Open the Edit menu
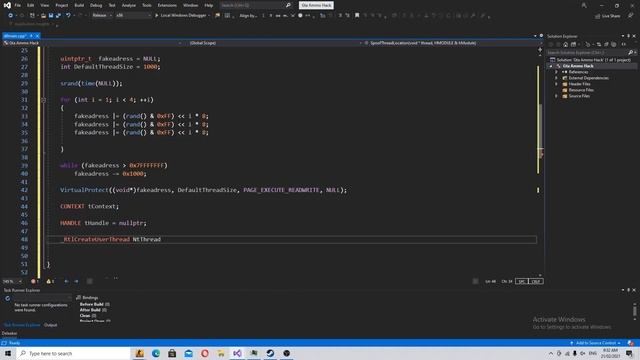The image size is (640, 360). (x=31, y=5)
